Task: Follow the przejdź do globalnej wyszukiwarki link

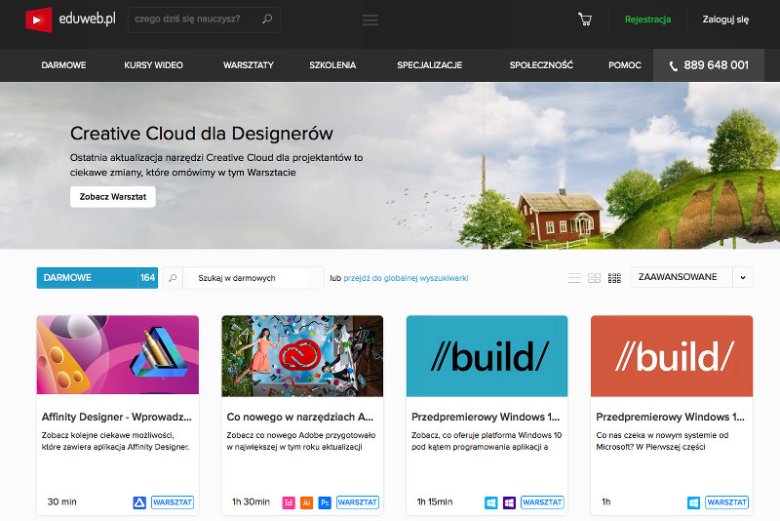Action: coord(405,278)
